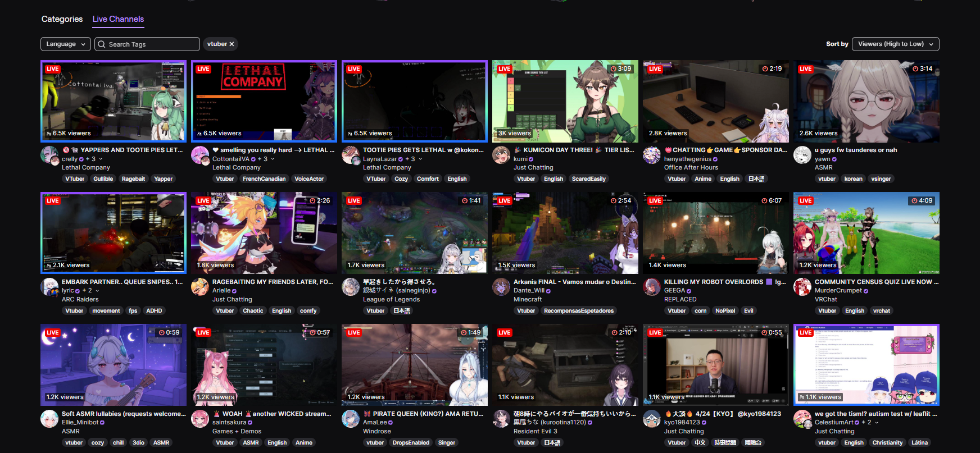Expand the +3 co-streamers next to CottontailVA
Image resolution: width=980 pixels, height=453 pixels.
[x=266, y=159]
